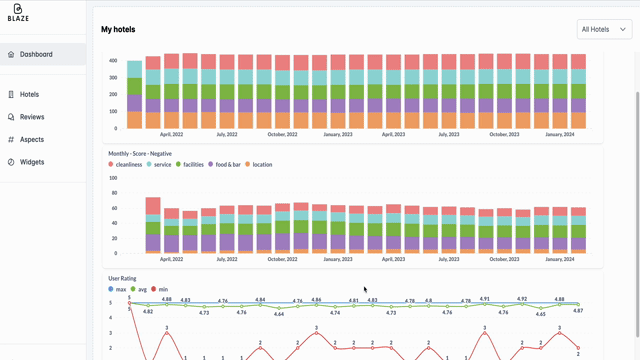
Task: Click the red cleanliness legend dot
Action: click(x=111, y=164)
